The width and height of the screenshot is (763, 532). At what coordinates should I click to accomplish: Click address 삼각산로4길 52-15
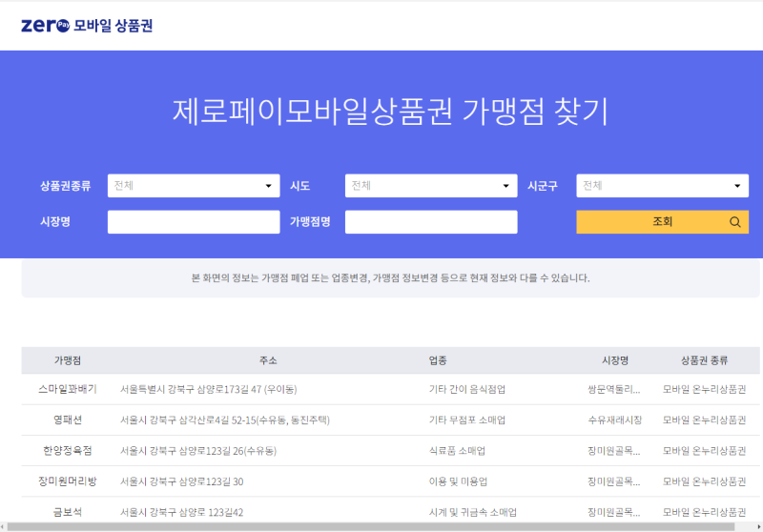[x=225, y=419]
